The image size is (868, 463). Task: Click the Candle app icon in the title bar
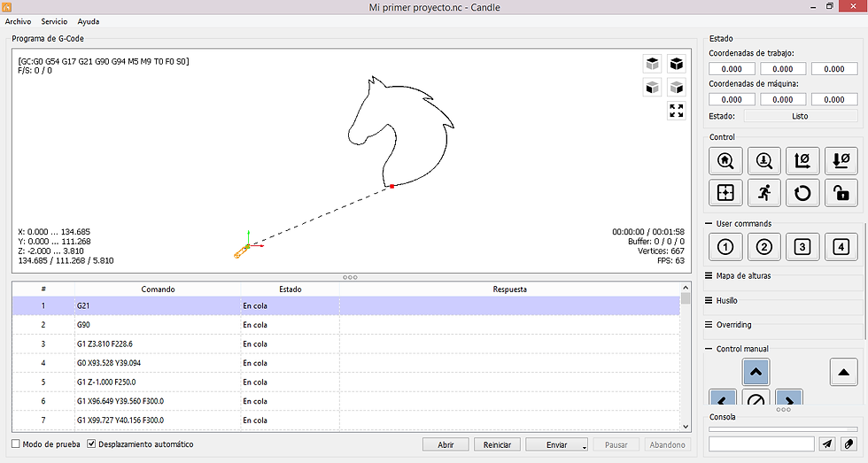point(7,7)
